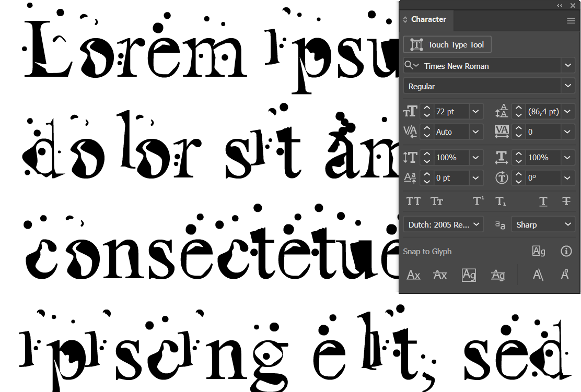Enable baseline snapping under Snap to Glyph

(x=413, y=275)
